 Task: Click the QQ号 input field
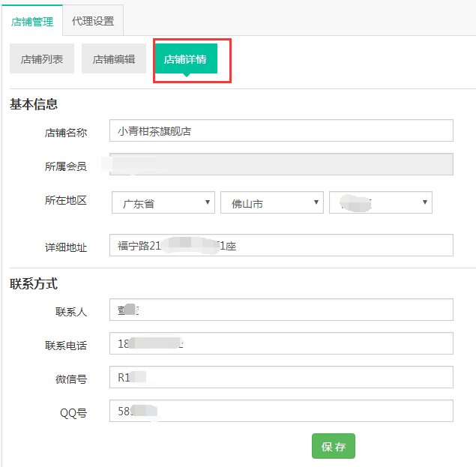[281, 412]
